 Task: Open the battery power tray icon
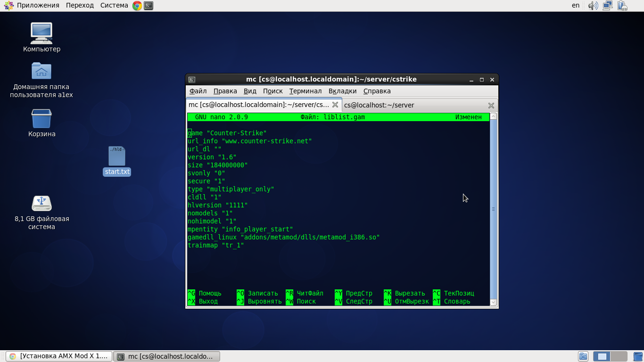[x=622, y=6]
